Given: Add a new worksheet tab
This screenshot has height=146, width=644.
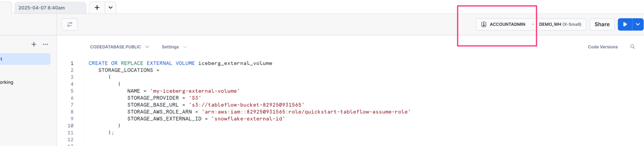Looking at the screenshot, I should [x=97, y=8].
